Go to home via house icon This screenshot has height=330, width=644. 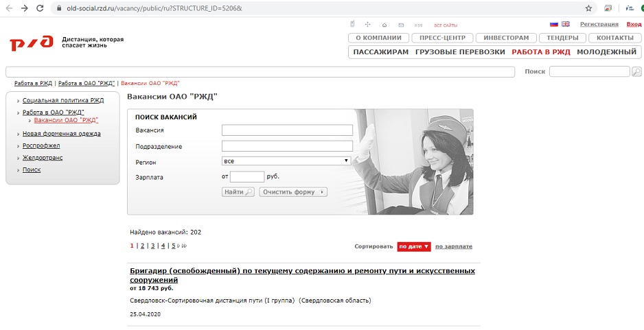coord(384,25)
